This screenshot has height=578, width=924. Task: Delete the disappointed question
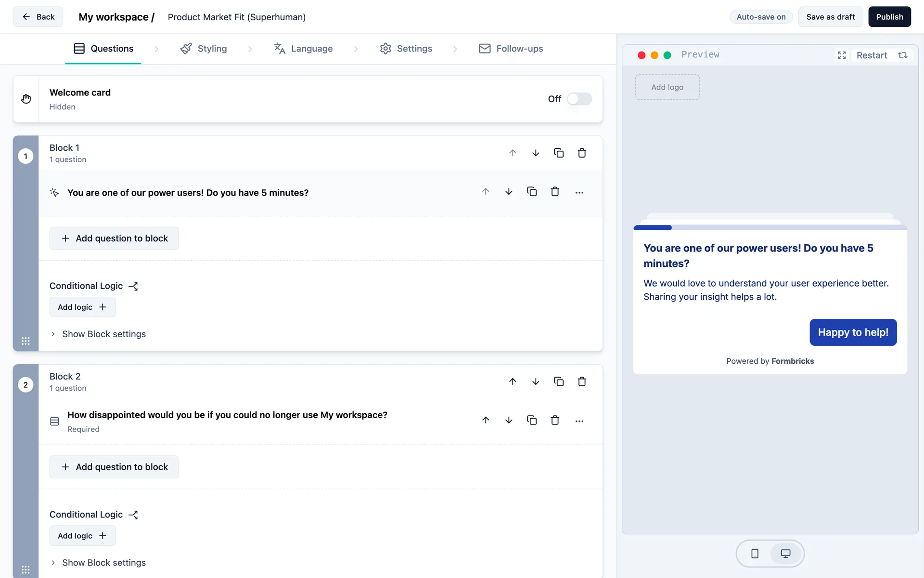click(555, 420)
